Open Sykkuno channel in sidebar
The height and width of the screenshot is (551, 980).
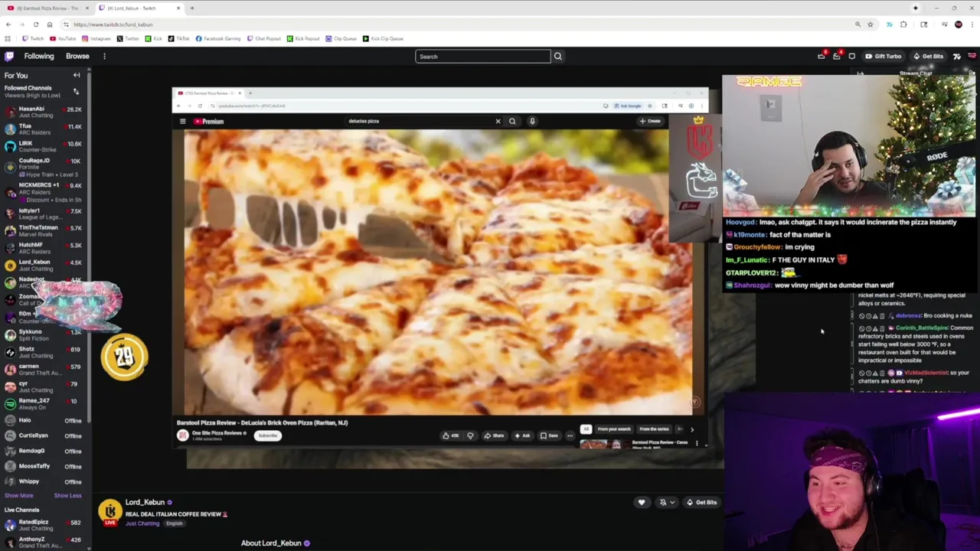point(45,334)
